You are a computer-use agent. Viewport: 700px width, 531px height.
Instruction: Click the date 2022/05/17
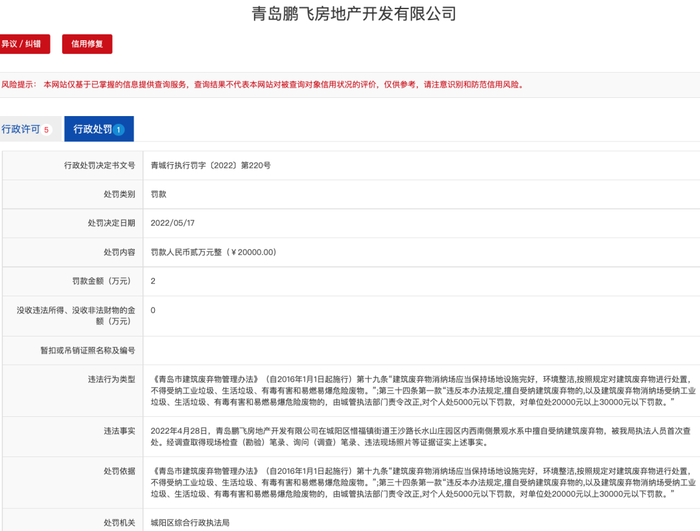(x=172, y=223)
